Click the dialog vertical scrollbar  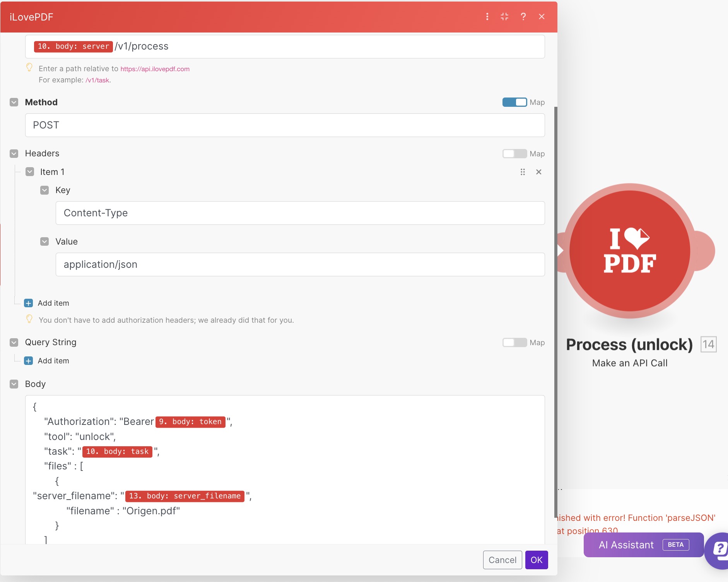click(x=556, y=312)
